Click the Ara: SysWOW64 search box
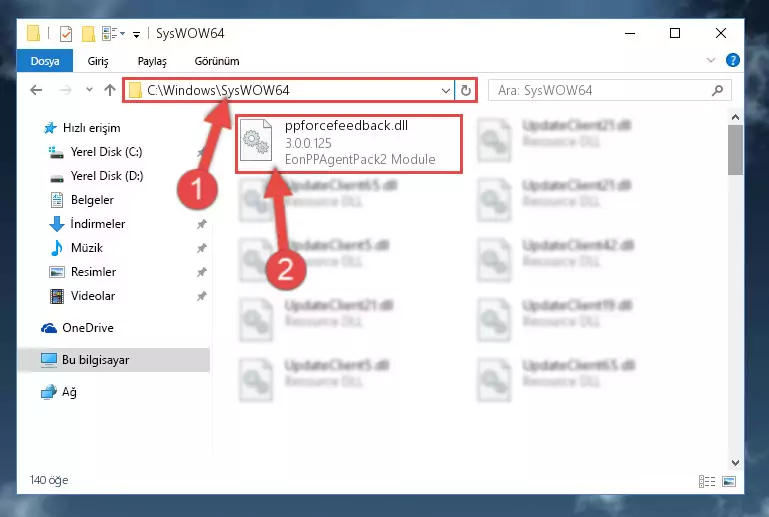Viewport: 769px width, 517px height. click(610, 90)
